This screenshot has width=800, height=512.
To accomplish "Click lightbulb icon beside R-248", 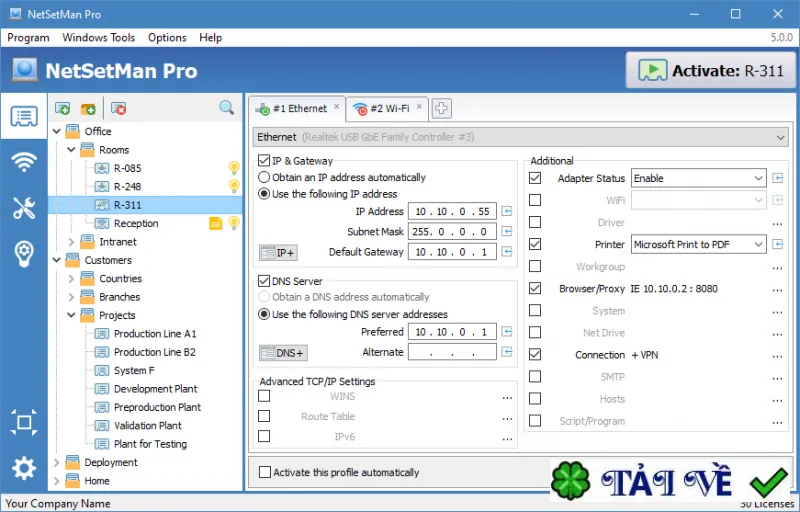I will (234, 186).
